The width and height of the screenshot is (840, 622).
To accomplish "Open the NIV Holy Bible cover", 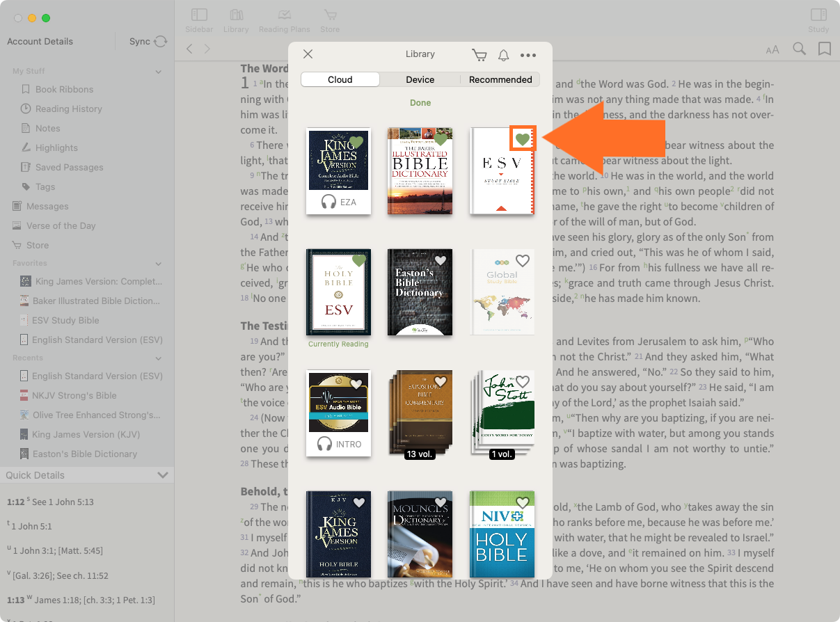I will click(502, 534).
